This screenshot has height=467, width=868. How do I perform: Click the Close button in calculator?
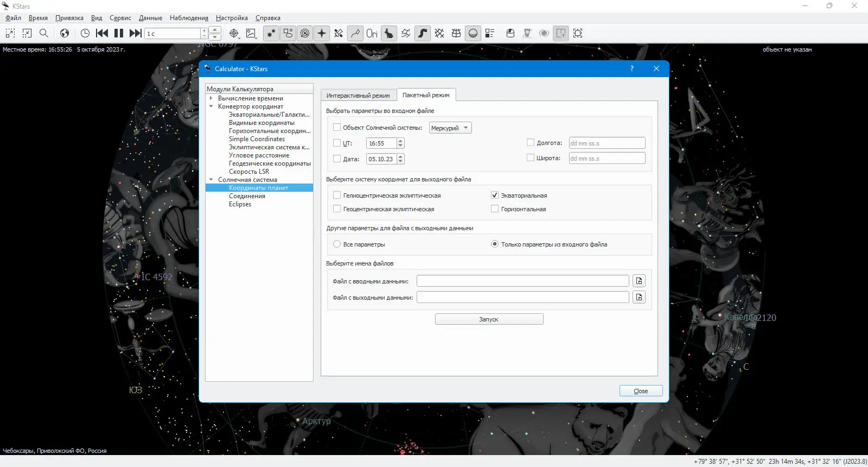tap(641, 391)
